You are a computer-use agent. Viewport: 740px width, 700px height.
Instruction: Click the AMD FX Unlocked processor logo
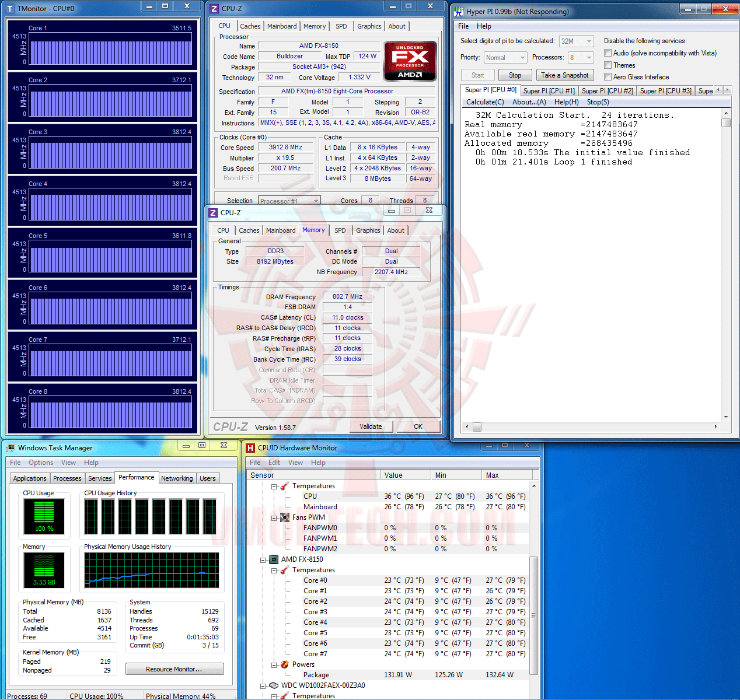pos(410,61)
